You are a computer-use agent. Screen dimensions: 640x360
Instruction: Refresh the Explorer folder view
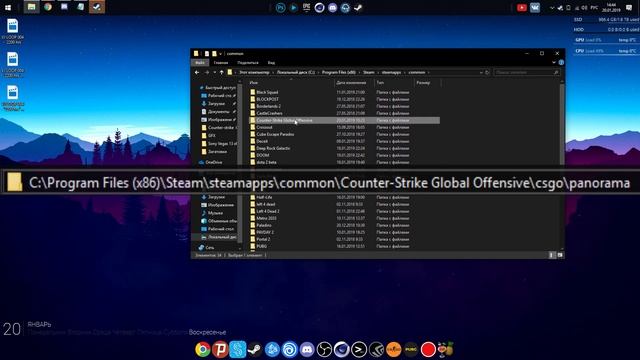[487, 72]
